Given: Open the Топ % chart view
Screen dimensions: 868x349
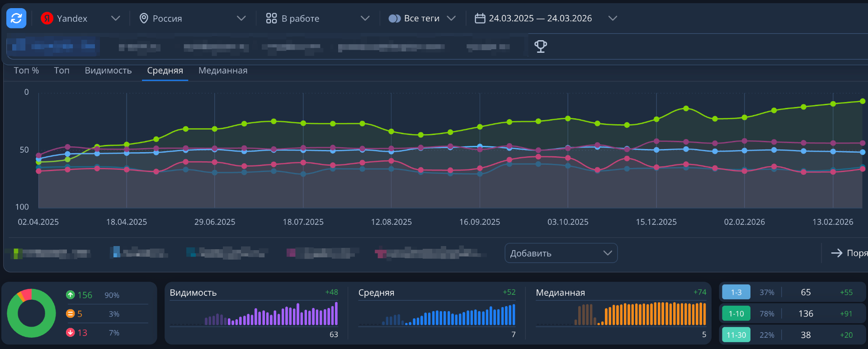Looking at the screenshot, I should 26,70.
